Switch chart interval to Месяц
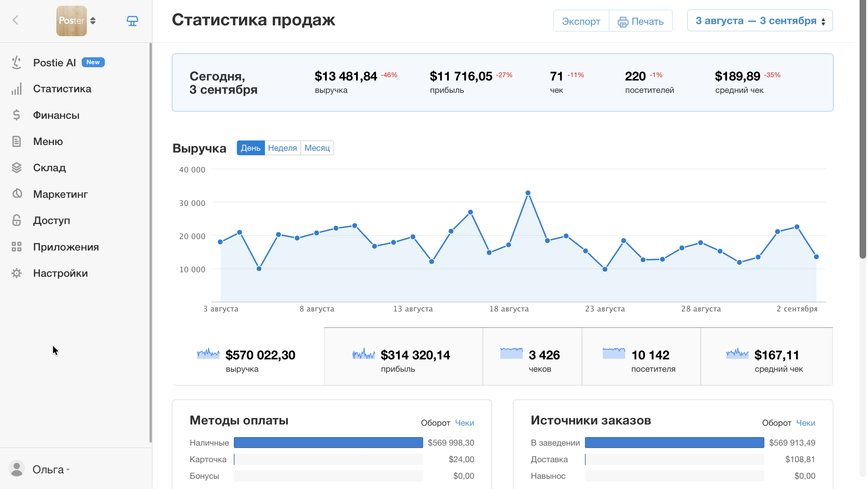868x489 pixels. click(317, 148)
